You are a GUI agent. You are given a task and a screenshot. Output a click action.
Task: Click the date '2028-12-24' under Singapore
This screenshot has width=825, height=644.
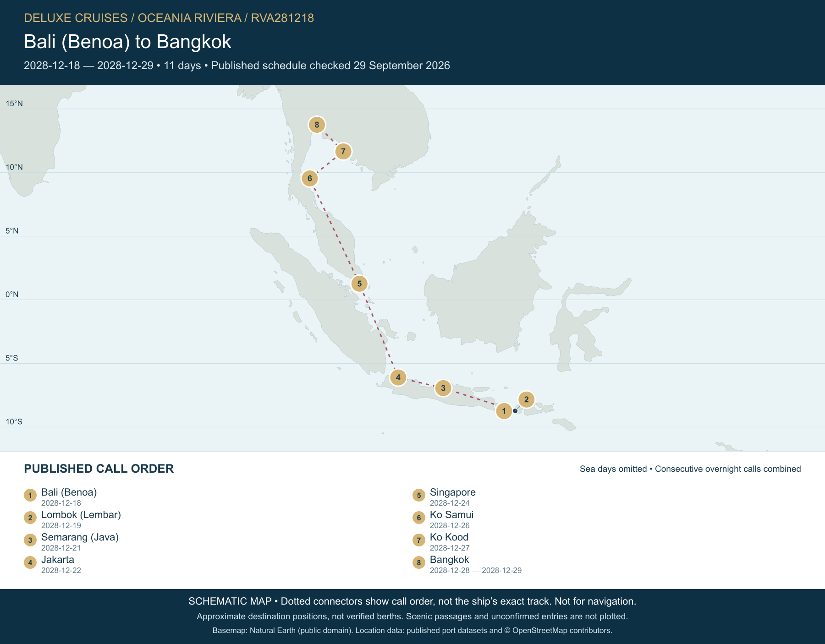450,503
